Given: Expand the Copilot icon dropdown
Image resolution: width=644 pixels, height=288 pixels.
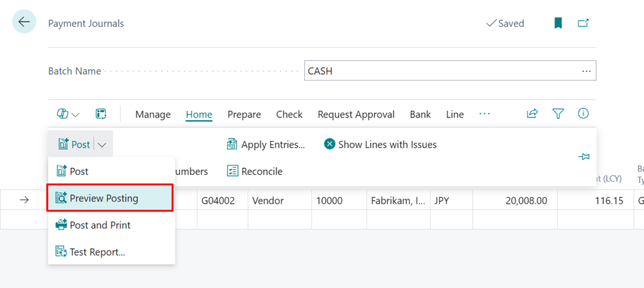Looking at the screenshot, I should (68, 114).
